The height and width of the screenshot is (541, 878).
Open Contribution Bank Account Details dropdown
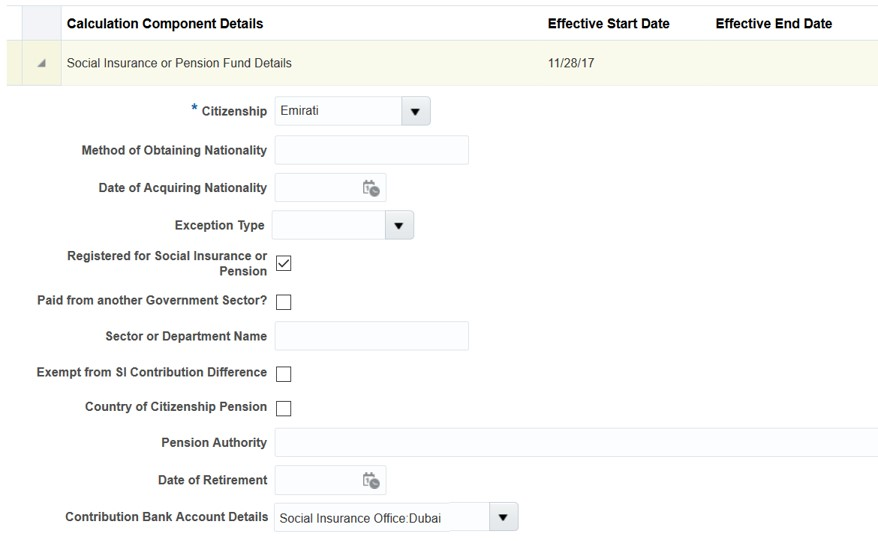[503, 518]
